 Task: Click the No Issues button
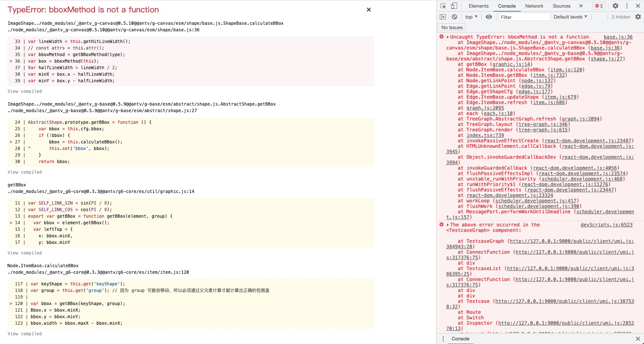pyautogui.click(x=451, y=27)
